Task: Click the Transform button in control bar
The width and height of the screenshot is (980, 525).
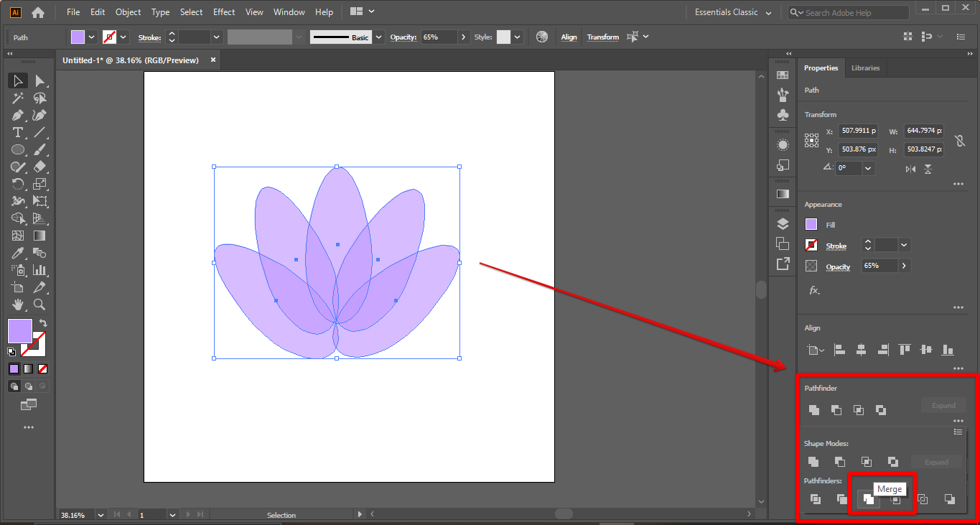Action: (x=602, y=37)
